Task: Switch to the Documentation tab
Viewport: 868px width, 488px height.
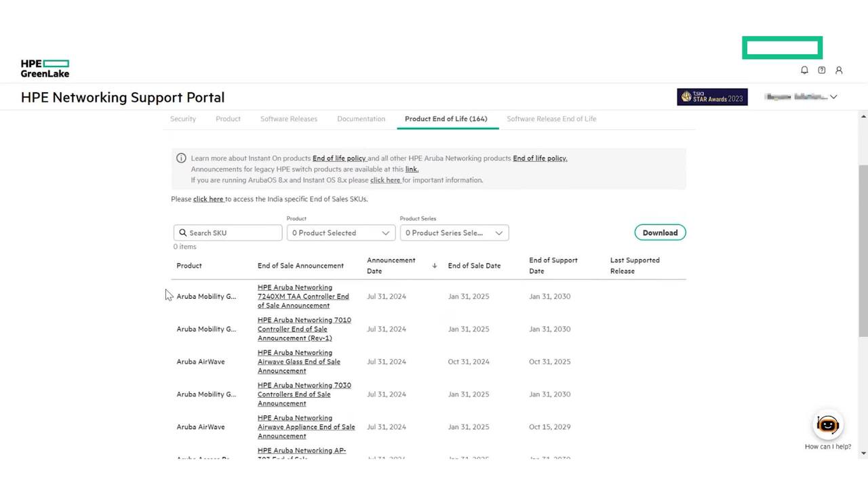Action: click(361, 119)
